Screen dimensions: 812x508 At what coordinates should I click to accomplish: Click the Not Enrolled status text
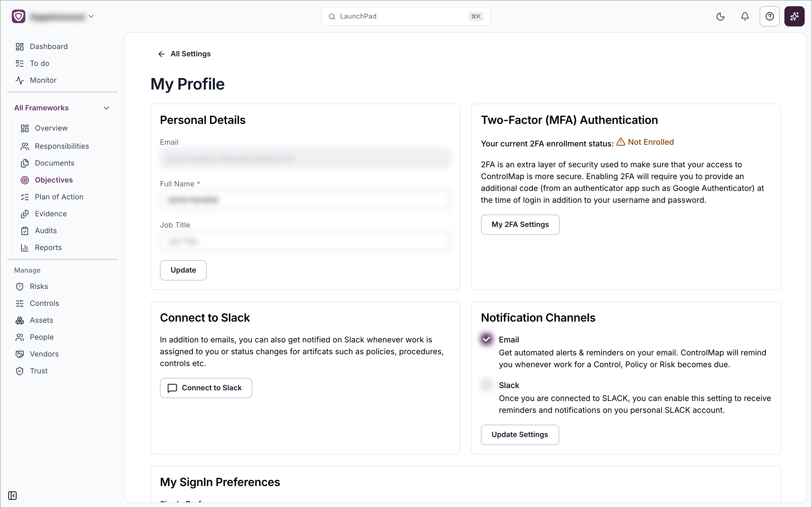coord(651,142)
